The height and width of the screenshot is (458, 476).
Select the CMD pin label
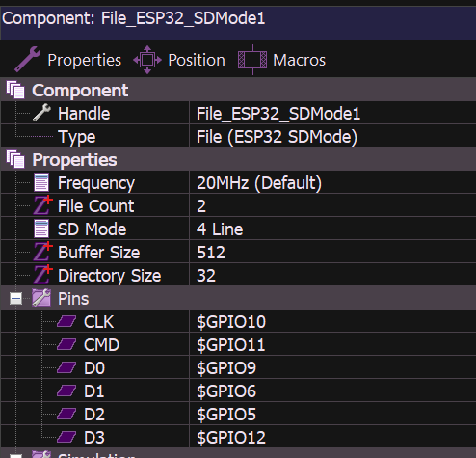(x=101, y=345)
